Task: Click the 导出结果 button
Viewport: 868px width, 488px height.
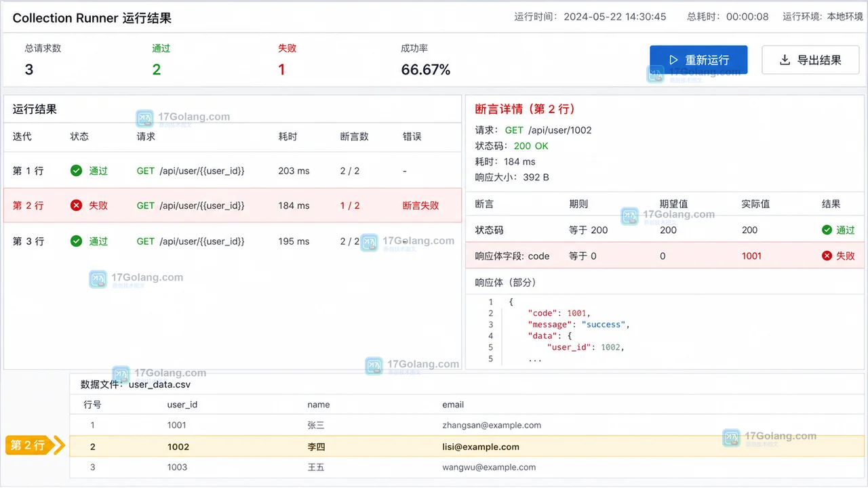Action: click(810, 60)
